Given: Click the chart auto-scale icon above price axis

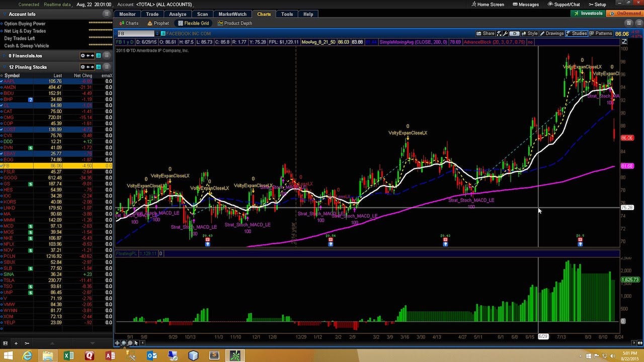Looking at the screenshot, I should point(624,41).
